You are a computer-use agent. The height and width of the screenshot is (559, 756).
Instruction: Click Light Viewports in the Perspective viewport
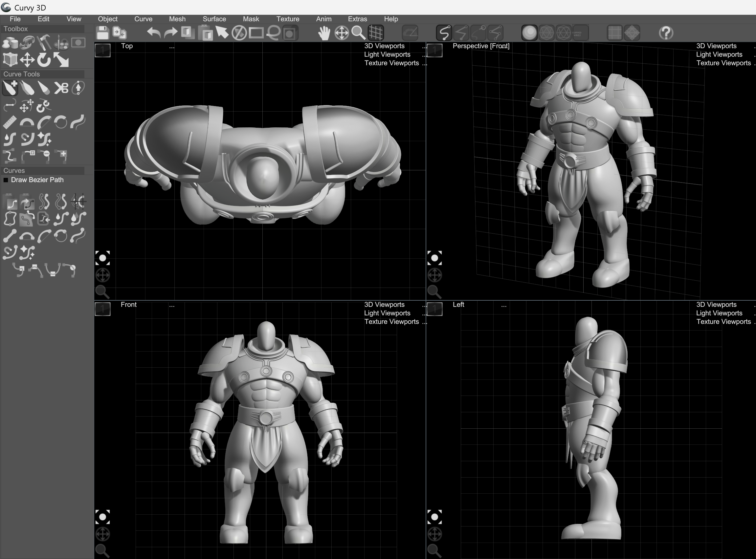click(719, 54)
